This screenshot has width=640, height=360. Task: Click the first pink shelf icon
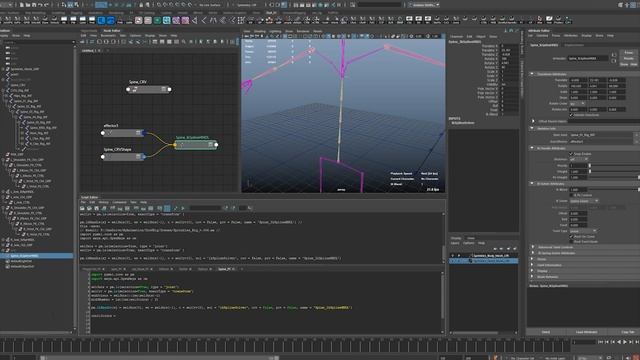pyautogui.click(x=139, y=20)
